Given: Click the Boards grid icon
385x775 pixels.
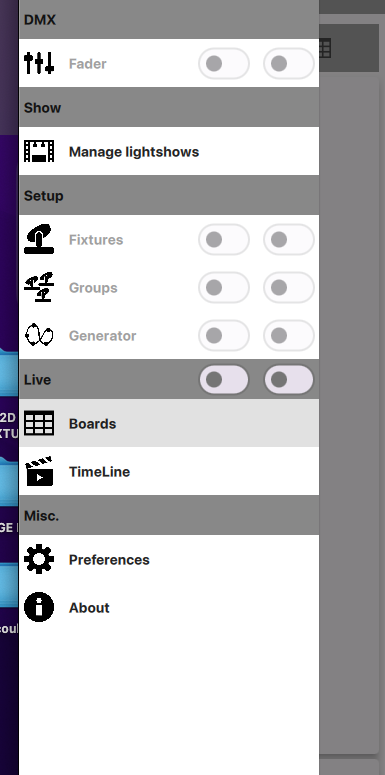Looking at the screenshot, I should tap(39, 423).
